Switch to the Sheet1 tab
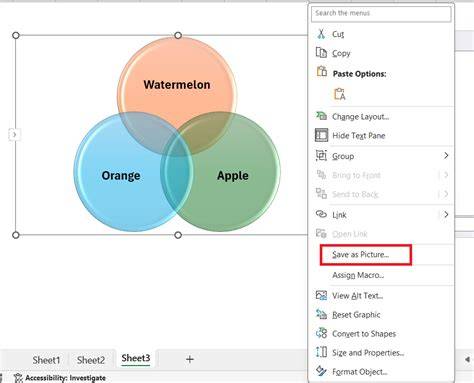The width and height of the screenshot is (474, 383). point(46,360)
